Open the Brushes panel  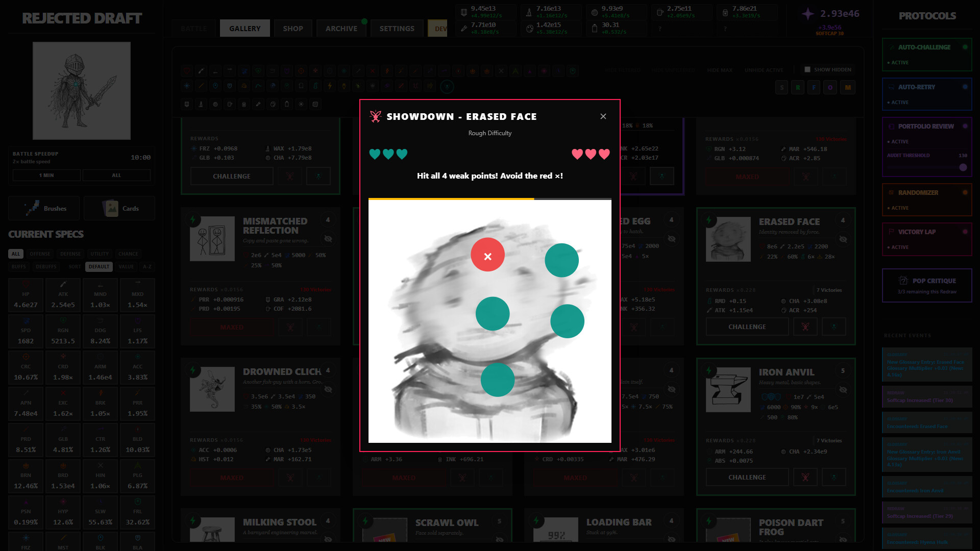tap(44, 208)
